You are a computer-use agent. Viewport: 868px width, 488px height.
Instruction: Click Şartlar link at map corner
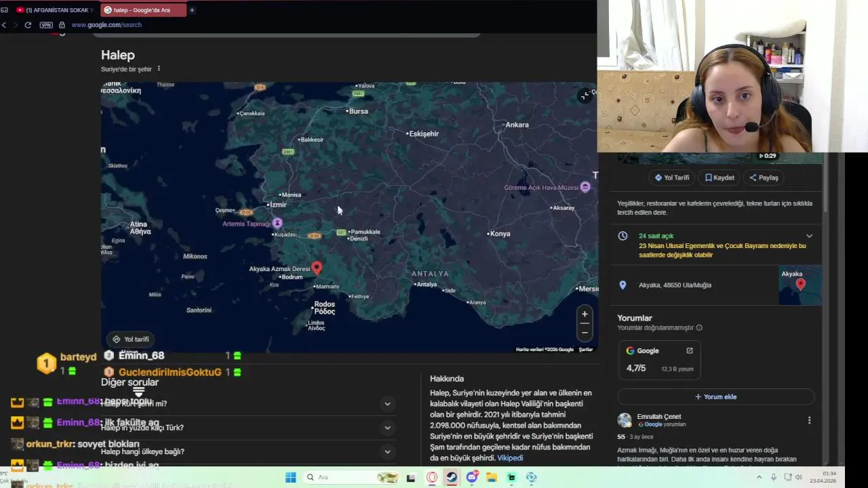(586, 350)
